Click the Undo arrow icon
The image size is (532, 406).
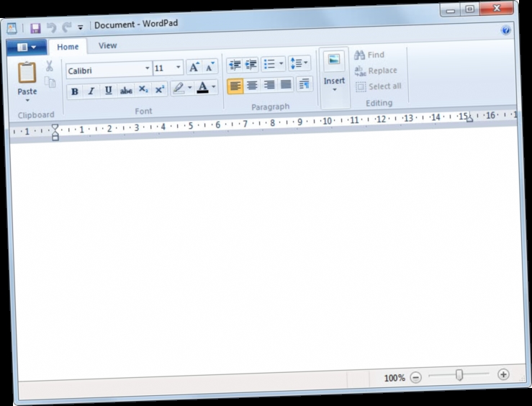point(51,27)
